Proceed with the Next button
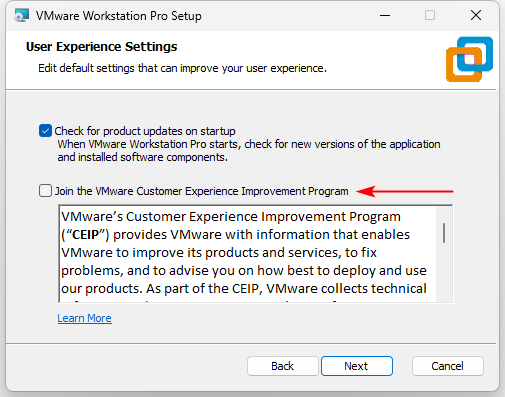 [357, 366]
